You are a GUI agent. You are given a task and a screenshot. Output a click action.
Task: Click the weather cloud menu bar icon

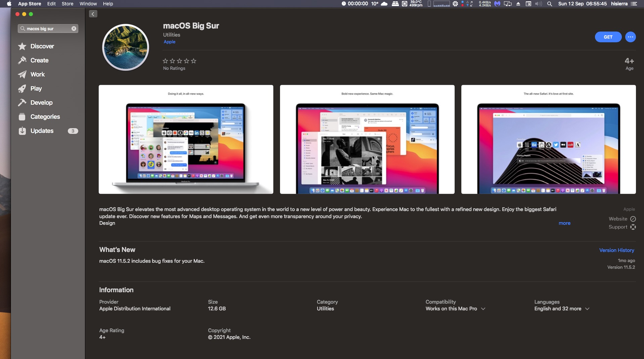384,4
